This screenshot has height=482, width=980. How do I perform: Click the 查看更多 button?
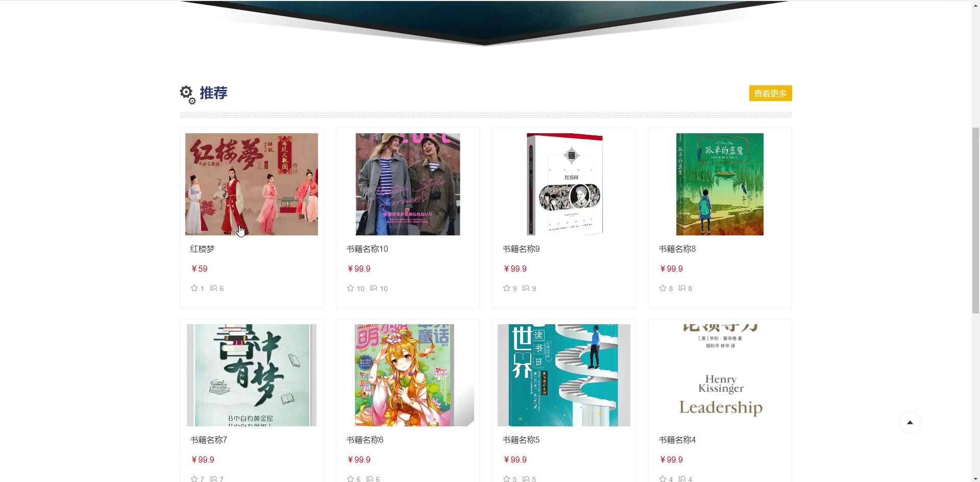pos(770,93)
